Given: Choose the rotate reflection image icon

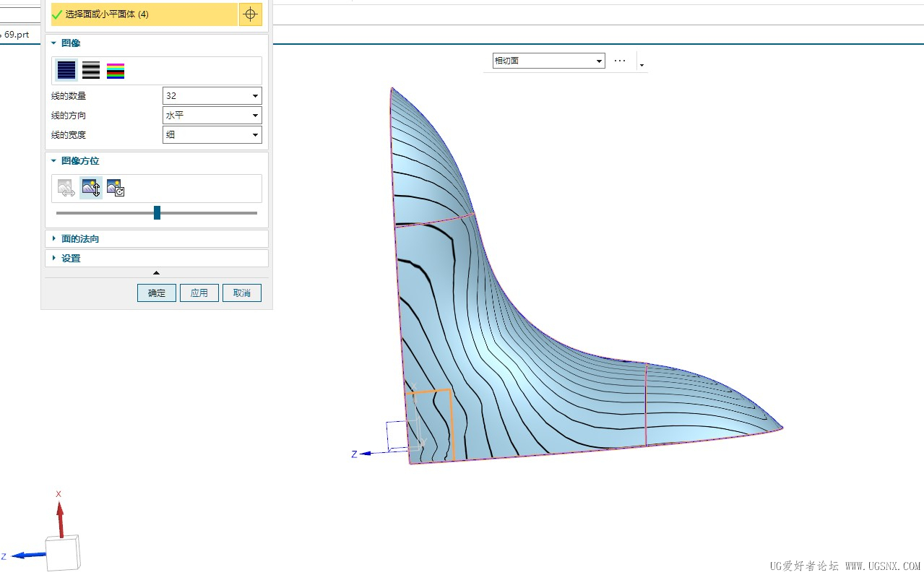Looking at the screenshot, I should tap(116, 188).
